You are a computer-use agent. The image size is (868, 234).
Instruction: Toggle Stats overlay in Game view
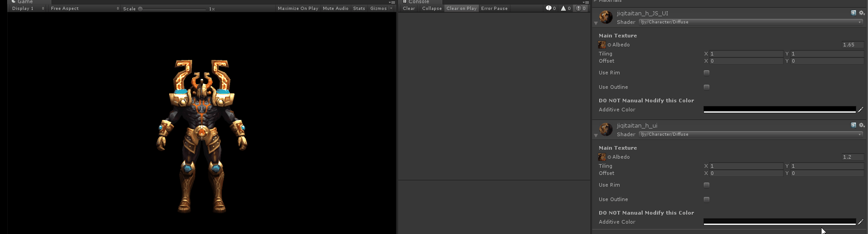(359, 8)
